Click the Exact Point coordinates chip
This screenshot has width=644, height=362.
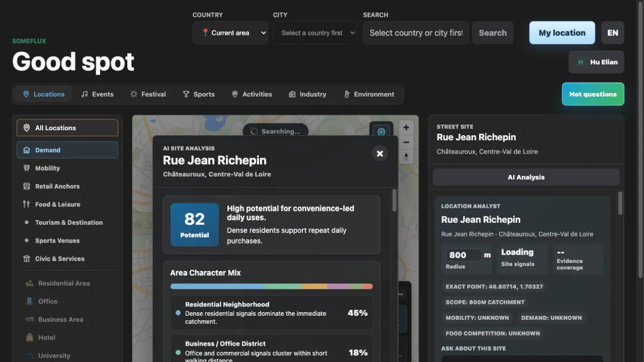tap(494, 286)
